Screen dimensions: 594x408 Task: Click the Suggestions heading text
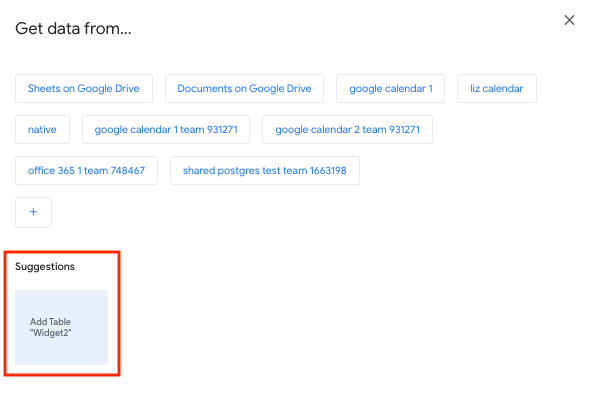click(45, 266)
